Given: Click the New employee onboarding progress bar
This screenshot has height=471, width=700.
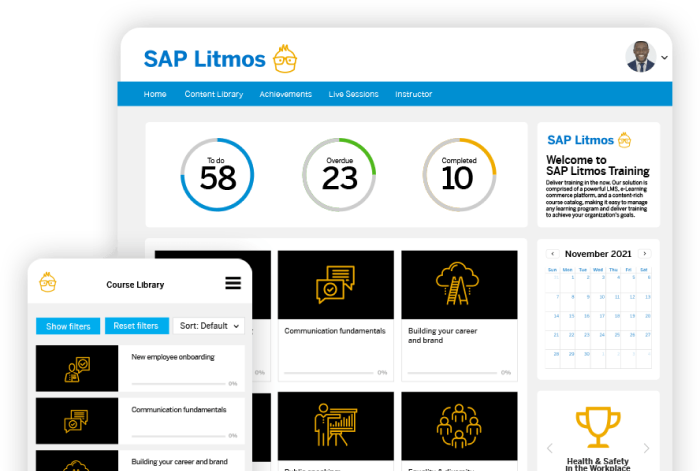Looking at the screenshot, I should tap(179, 383).
